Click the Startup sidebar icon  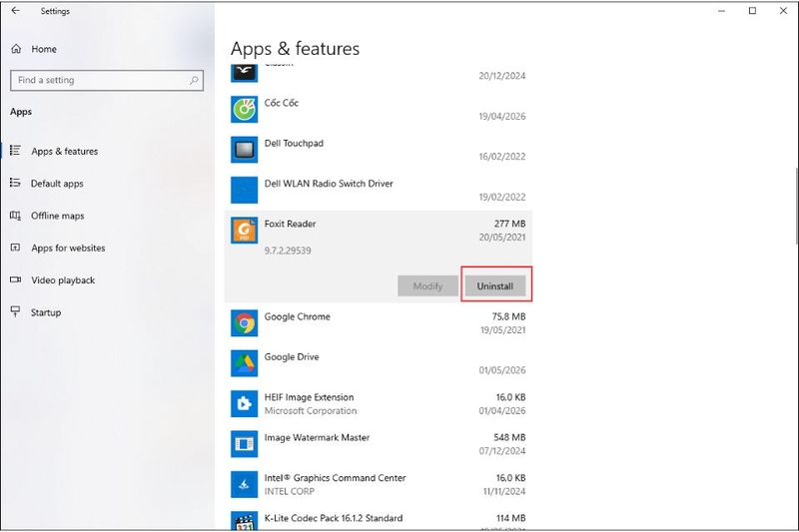point(15,311)
